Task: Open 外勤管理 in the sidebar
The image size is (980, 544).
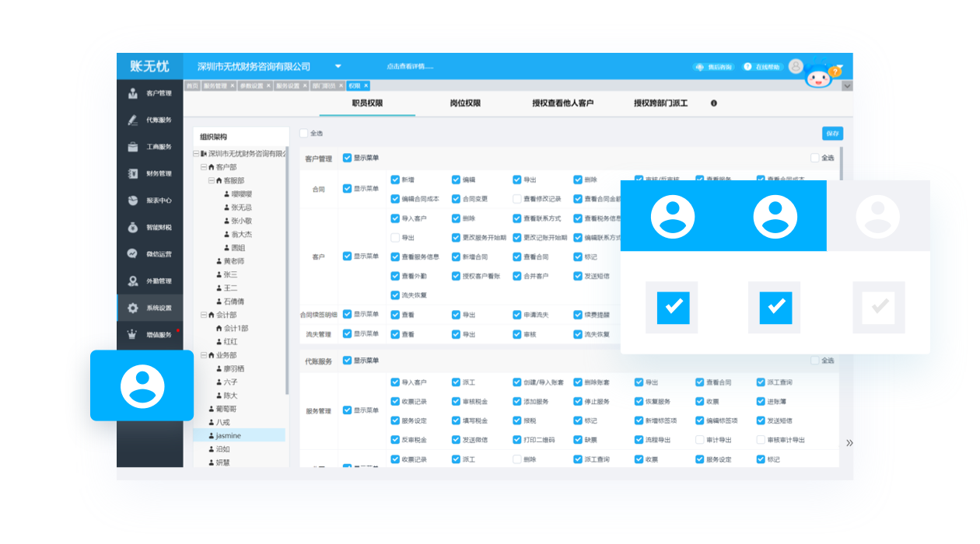Action: pos(150,281)
